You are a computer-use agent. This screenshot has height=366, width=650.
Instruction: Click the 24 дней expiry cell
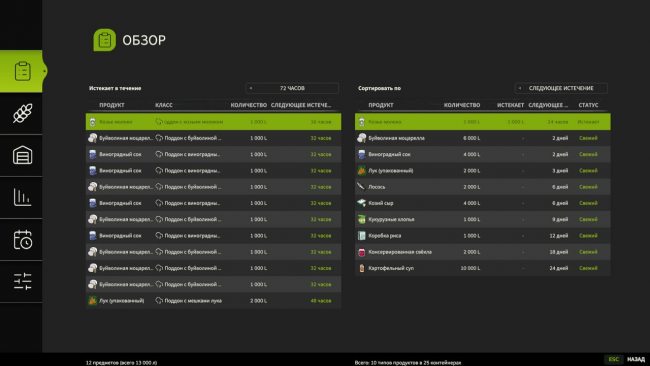pos(559,268)
